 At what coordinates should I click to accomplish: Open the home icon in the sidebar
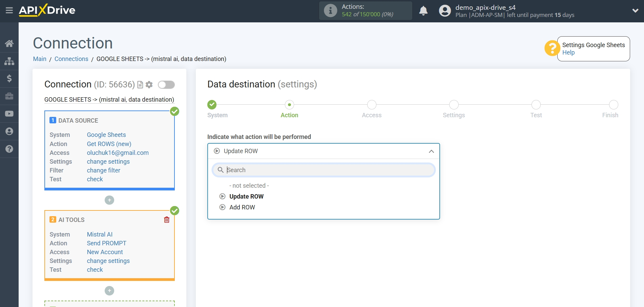coord(9,43)
